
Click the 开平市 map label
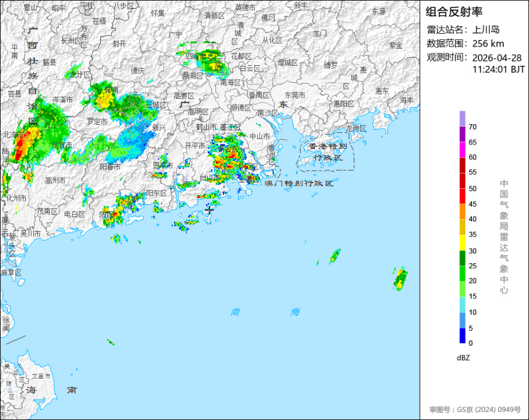point(195,145)
